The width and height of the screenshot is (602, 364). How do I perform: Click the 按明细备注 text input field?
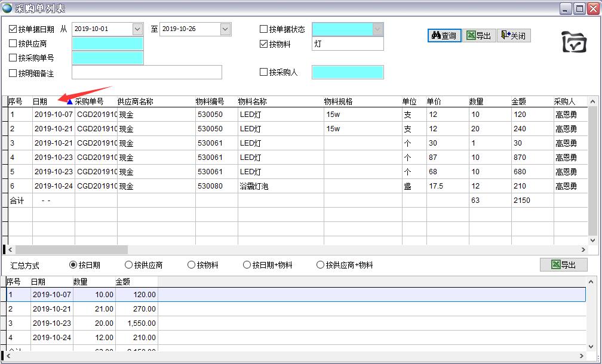[x=146, y=73]
